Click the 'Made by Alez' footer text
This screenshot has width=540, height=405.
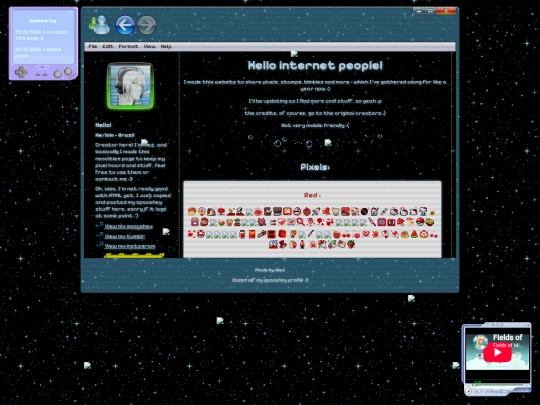(x=270, y=270)
